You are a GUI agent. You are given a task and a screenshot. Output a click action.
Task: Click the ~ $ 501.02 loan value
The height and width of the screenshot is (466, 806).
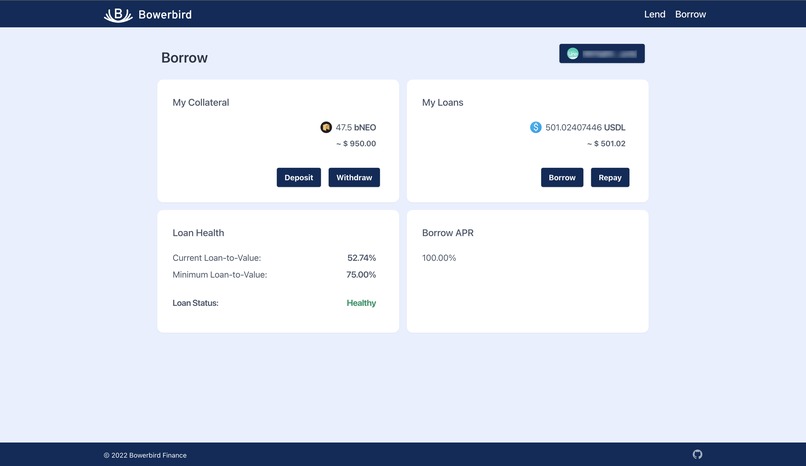pyautogui.click(x=606, y=143)
